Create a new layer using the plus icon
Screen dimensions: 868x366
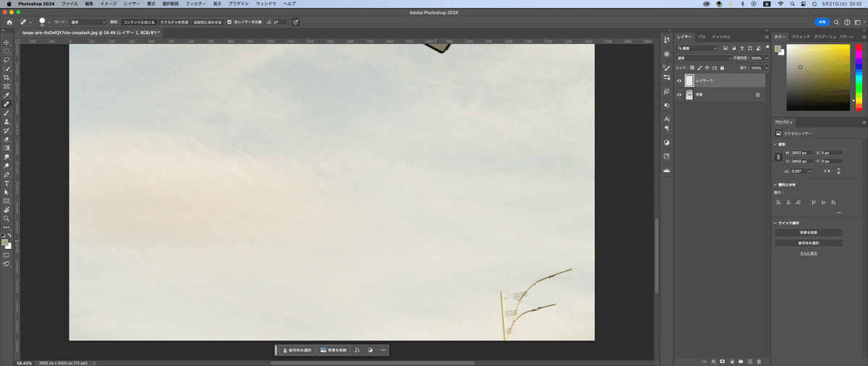pyautogui.click(x=749, y=360)
